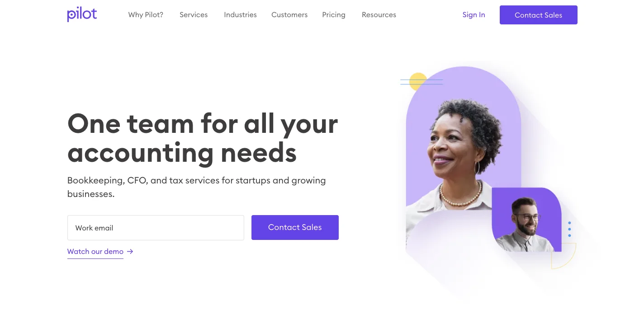
Task: Click Contact Sales next to email field
Action: [295, 227]
